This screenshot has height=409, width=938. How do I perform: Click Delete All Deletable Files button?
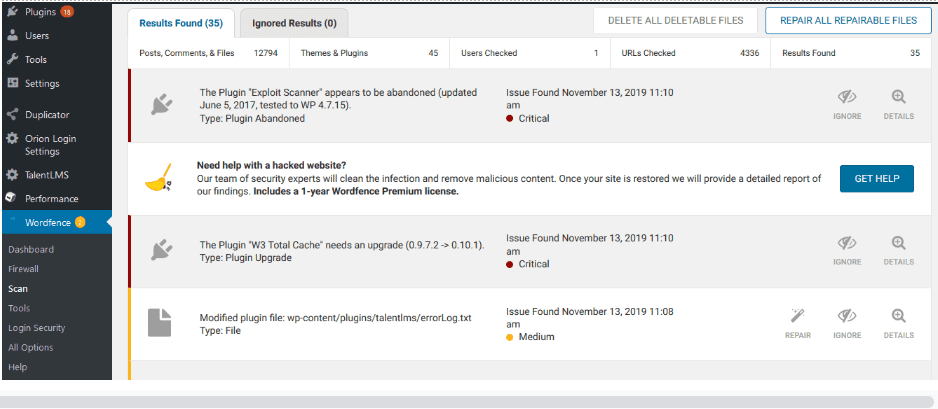pyautogui.click(x=675, y=20)
